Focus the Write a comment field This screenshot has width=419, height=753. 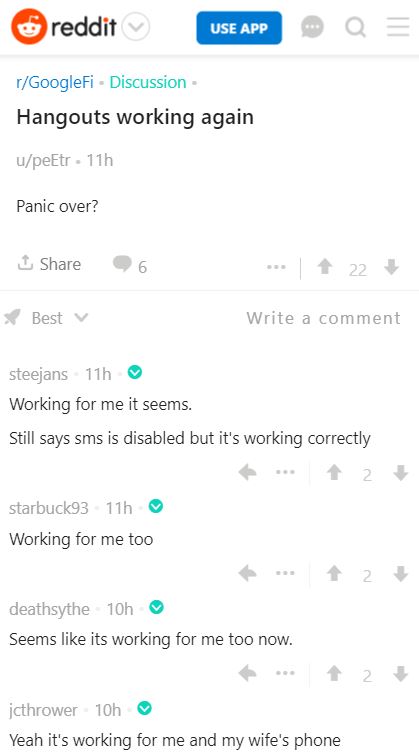tap(323, 318)
